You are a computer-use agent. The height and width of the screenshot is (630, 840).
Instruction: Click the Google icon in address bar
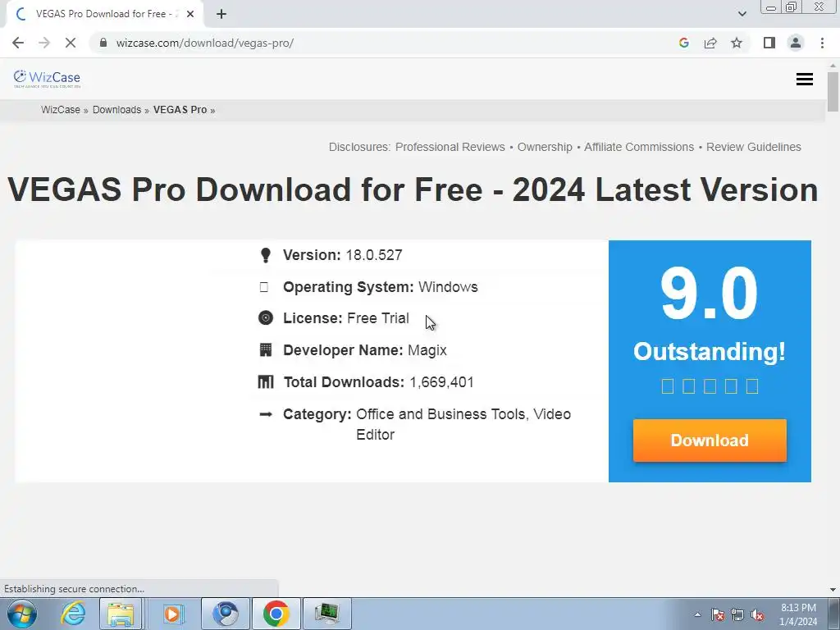[x=683, y=43]
